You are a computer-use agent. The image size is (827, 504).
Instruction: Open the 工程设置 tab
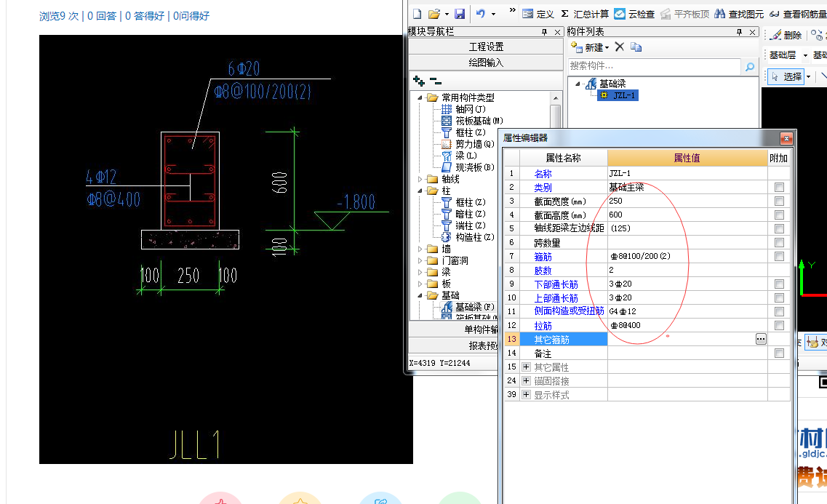point(486,47)
